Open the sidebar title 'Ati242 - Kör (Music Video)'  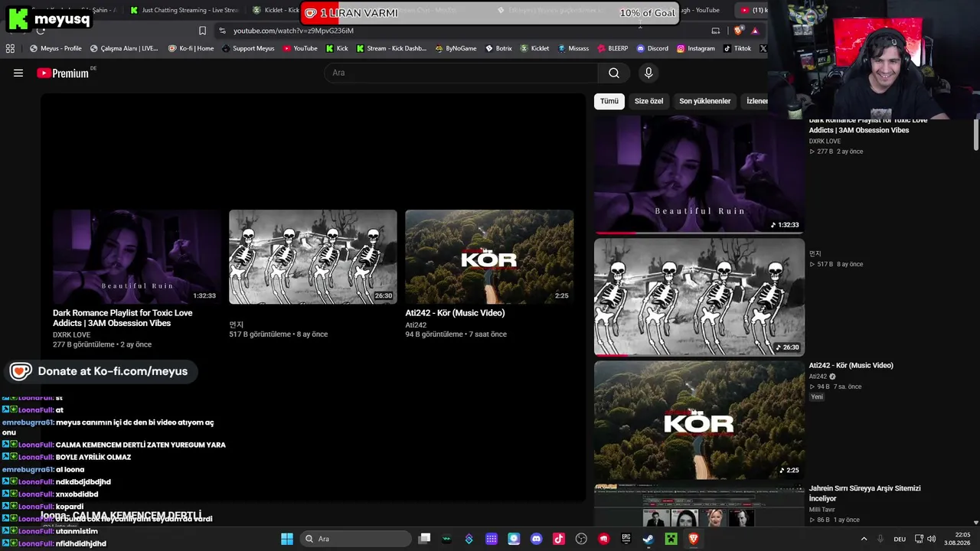tap(851, 366)
